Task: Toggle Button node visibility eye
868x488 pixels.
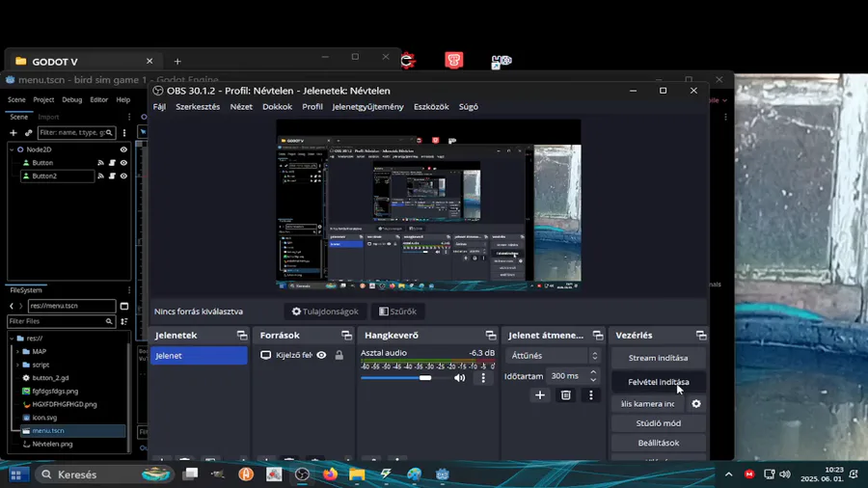Action: [123, 163]
